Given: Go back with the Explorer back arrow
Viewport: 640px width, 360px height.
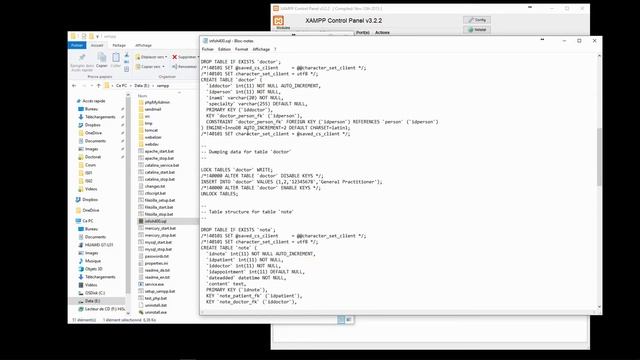Looking at the screenshot, I should (74, 86).
